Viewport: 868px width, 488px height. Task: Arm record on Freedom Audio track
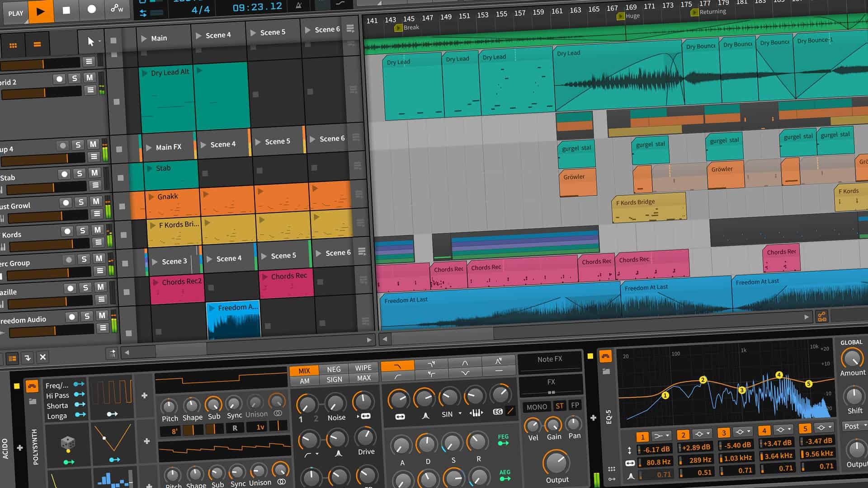point(71,317)
